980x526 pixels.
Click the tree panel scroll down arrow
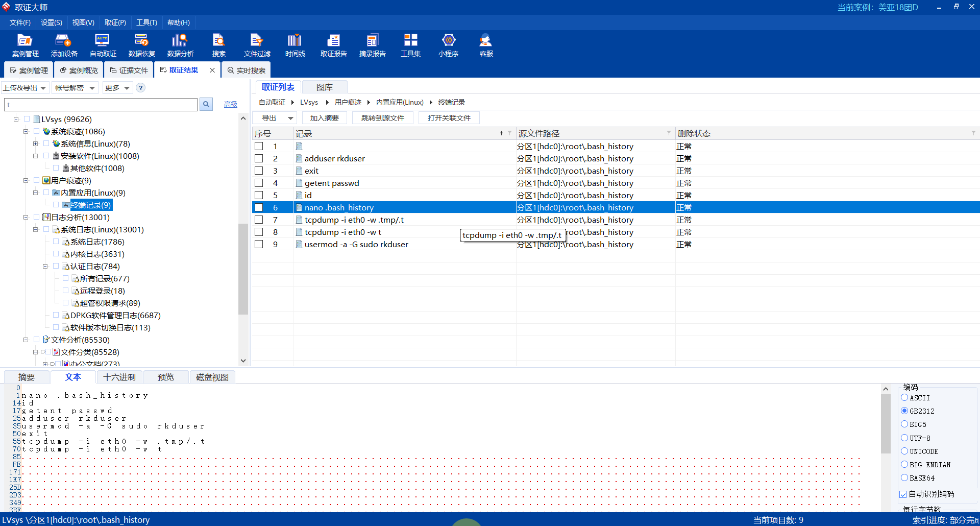click(x=243, y=361)
